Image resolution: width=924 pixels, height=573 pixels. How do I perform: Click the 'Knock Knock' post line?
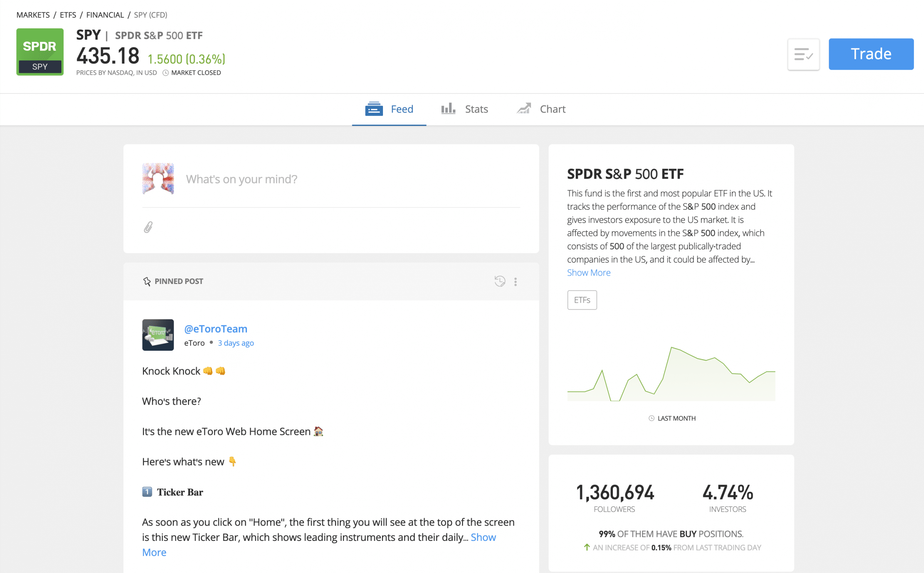click(184, 371)
